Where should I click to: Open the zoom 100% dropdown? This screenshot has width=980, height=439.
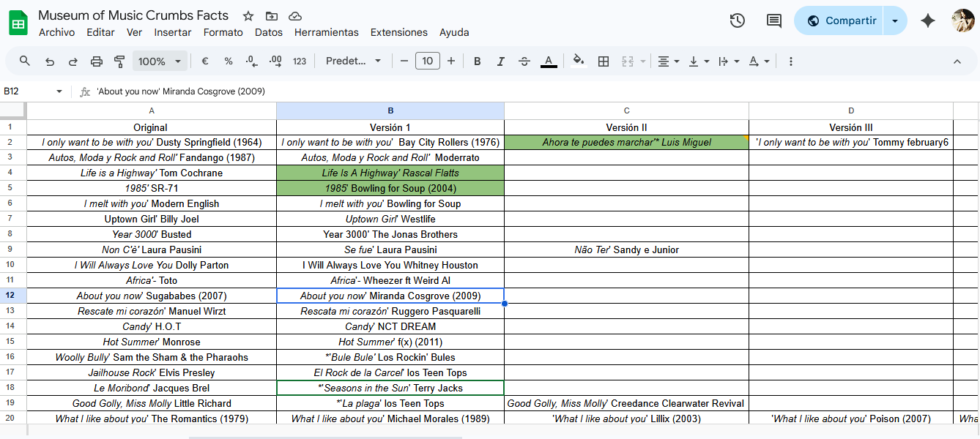point(160,61)
